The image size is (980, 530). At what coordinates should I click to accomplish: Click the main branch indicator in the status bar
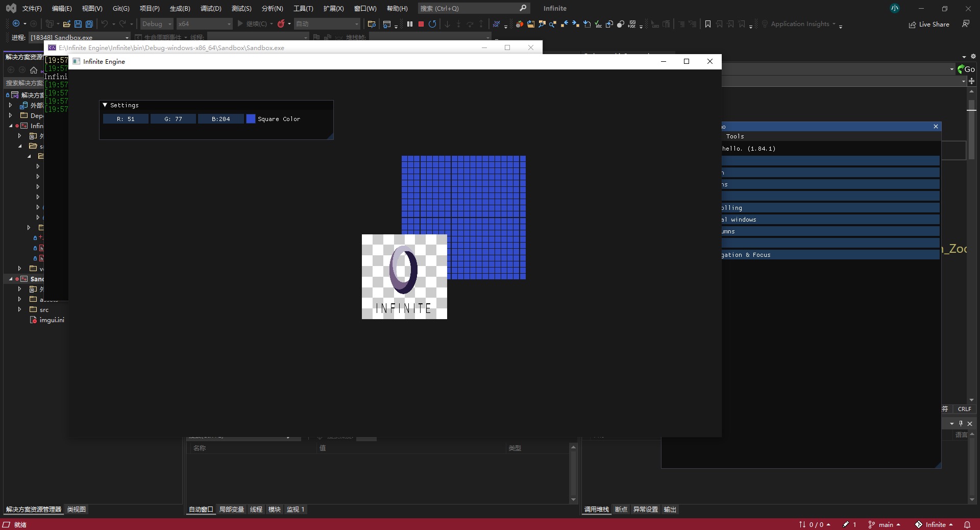pos(885,524)
